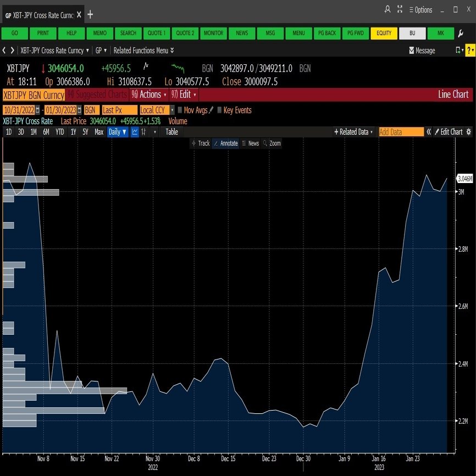Open the yellow help question mark dropdown

tap(471, 50)
